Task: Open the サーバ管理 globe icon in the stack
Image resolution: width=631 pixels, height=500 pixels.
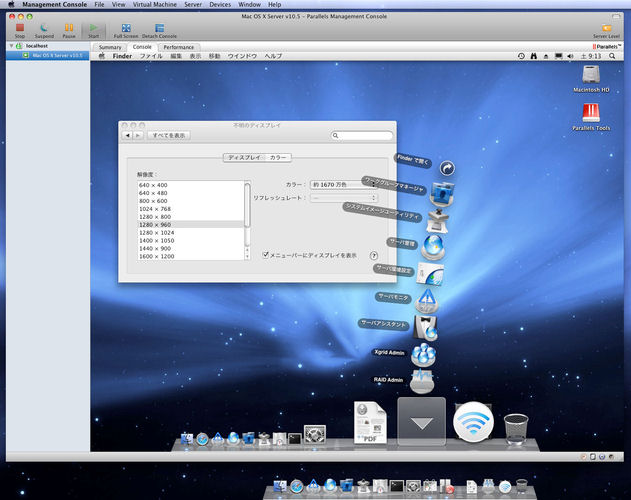Action: click(433, 247)
